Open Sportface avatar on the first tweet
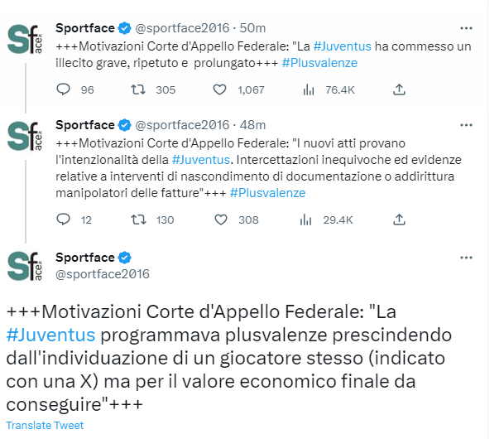 pyautogui.click(x=26, y=42)
